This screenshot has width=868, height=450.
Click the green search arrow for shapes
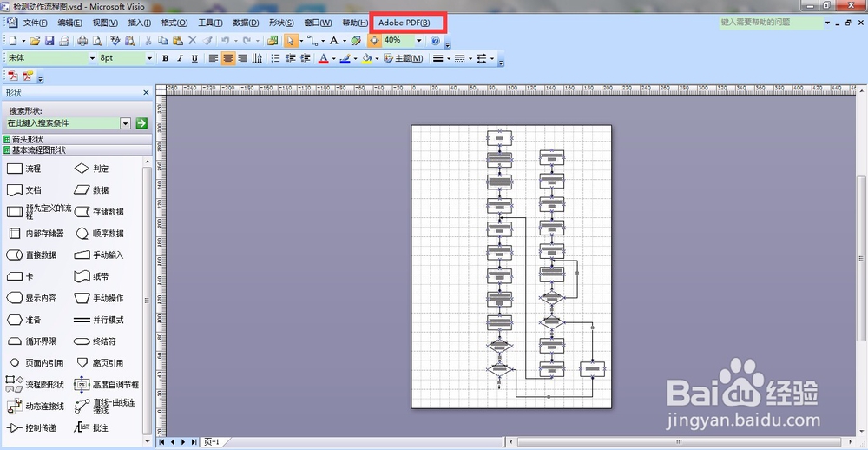[141, 123]
